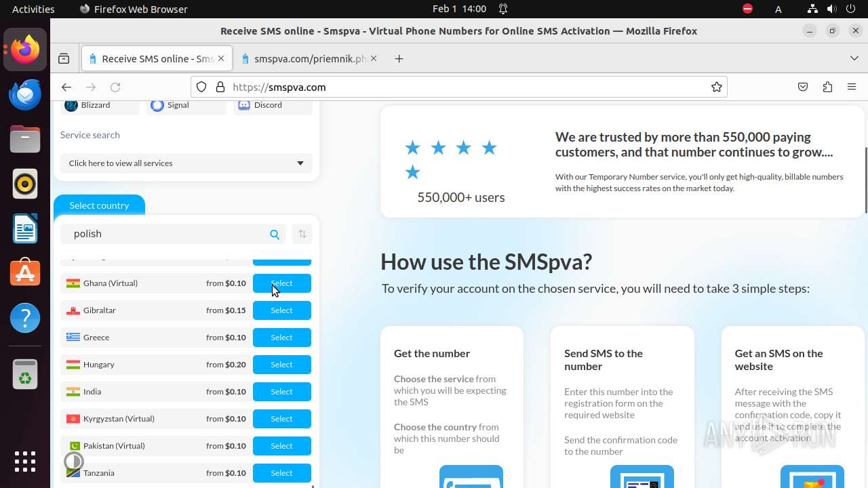
Task: Open a new tab with the plus button
Action: coord(399,59)
